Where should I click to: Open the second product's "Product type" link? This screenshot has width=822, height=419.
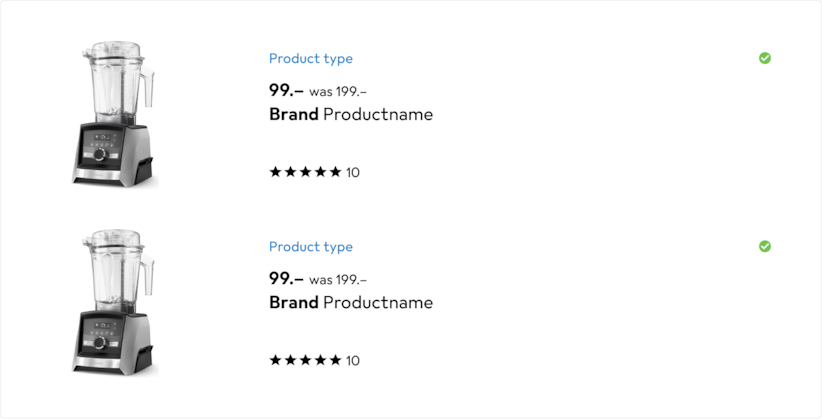click(x=311, y=247)
